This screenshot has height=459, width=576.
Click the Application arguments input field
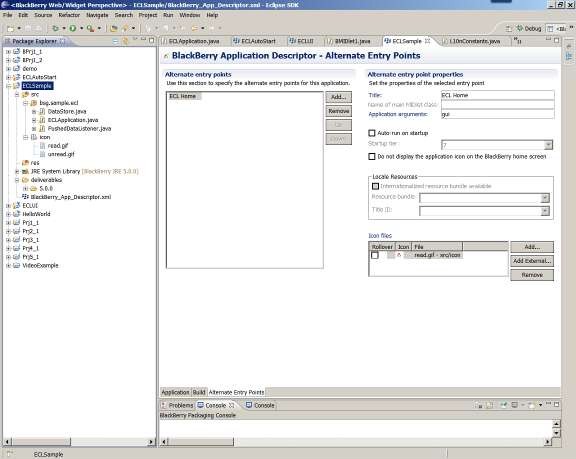497,114
